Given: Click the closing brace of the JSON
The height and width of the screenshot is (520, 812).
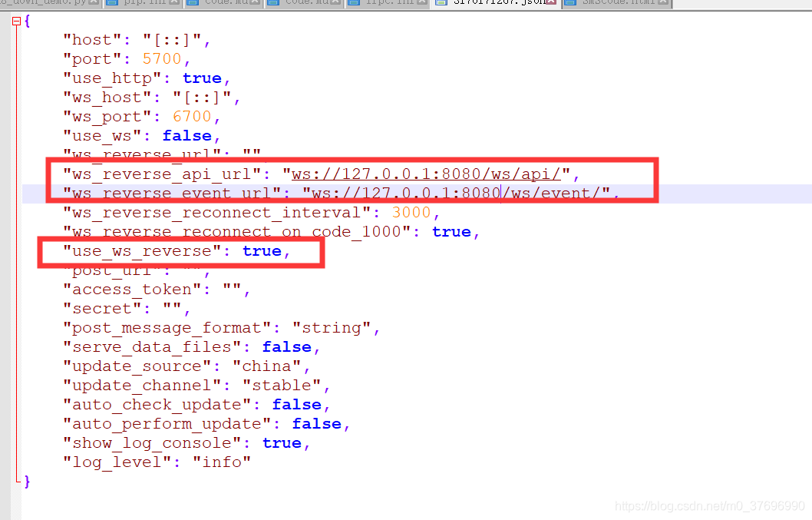Looking at the screenshot, I should click(x=27, y=481).
